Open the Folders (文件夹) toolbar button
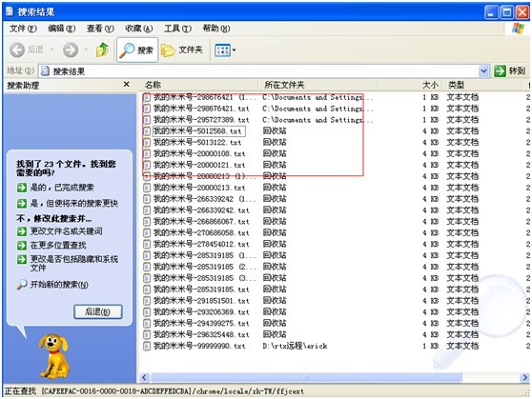The image size is (532, 399). [182, 50]
